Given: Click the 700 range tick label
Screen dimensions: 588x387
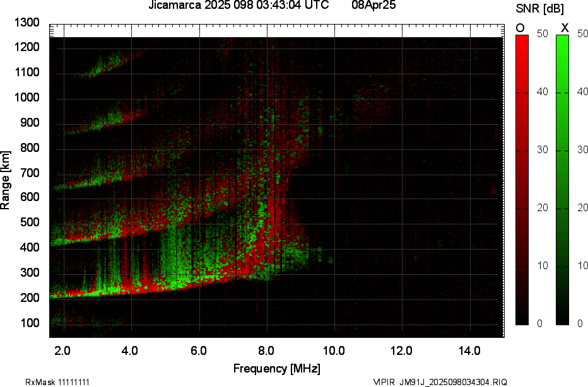Looking at the screenshot, I should pos(30,173).
